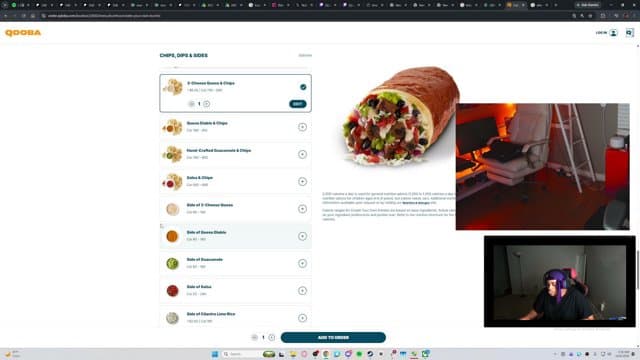Click the Side of Queso Diablo thumbnail
640x360 pixels.
pos(172,236)
